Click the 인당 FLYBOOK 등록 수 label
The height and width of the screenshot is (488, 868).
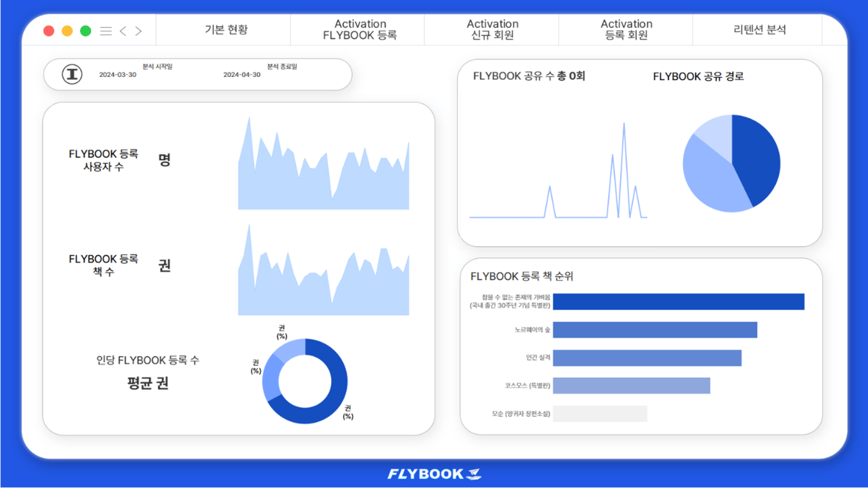pyautogui.click(x=147, y=360)
